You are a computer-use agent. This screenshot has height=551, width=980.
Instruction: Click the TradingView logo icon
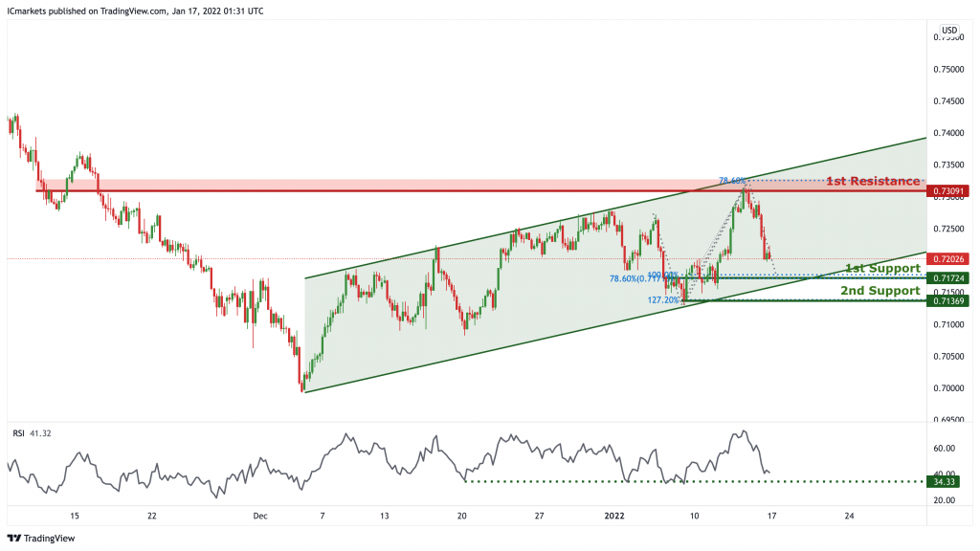click(x=13, y=539)
